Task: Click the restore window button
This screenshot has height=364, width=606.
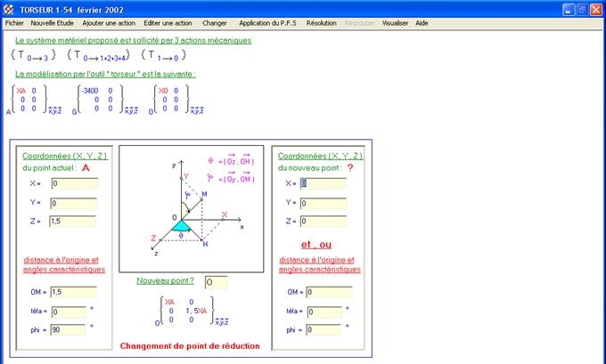Action: (582, 10)
